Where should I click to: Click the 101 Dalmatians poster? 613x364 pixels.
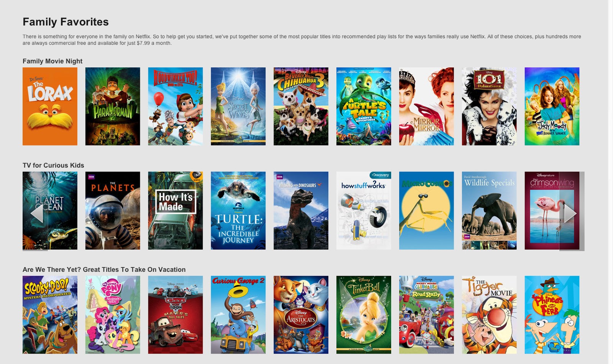pos(489,106)
